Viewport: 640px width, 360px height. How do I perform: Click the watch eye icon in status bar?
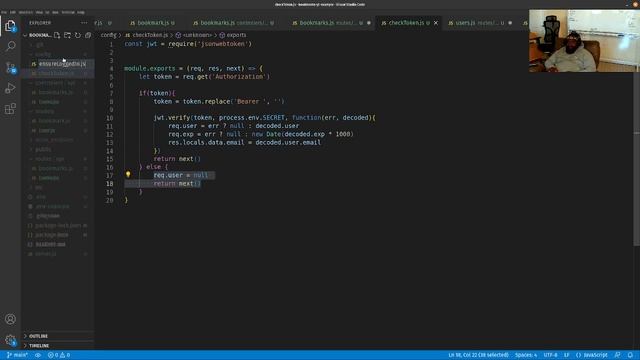click(x=38, y=355)
